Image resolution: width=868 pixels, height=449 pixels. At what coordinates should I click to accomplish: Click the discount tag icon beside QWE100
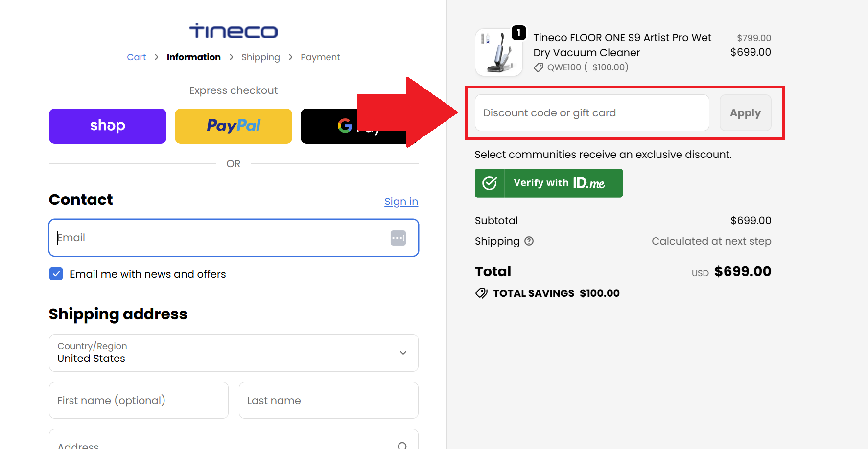click(539, 67)
